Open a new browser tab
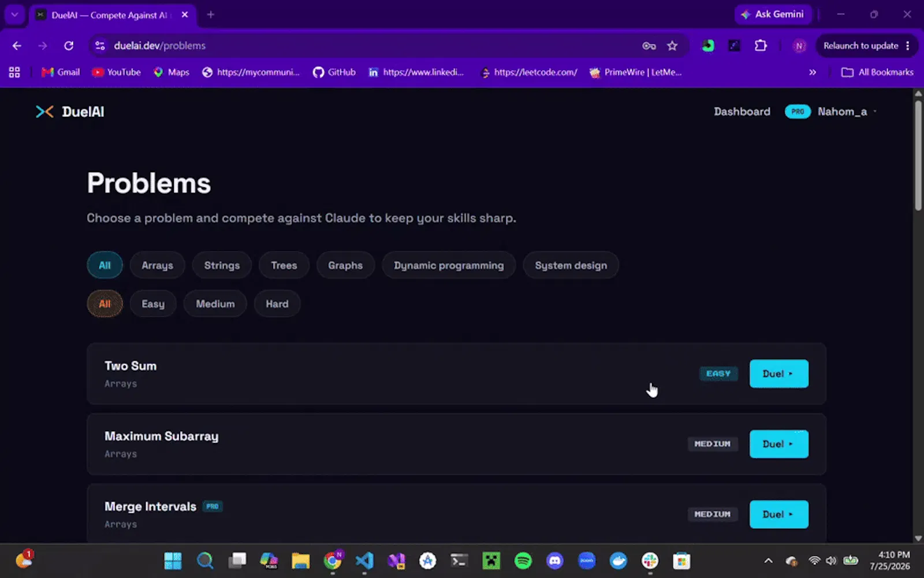 point(211,14)
